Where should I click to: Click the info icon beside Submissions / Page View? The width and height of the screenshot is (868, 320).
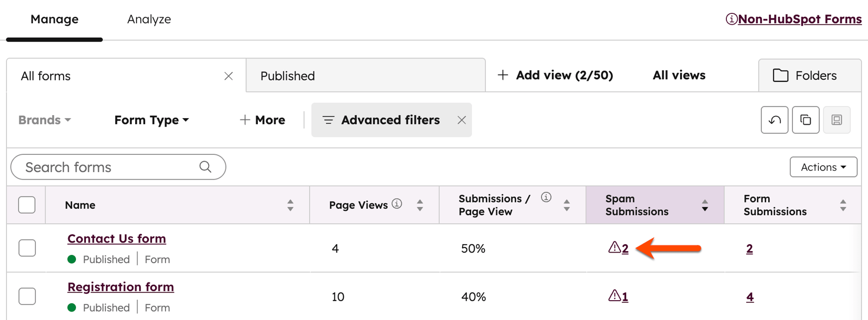(546, 197)
